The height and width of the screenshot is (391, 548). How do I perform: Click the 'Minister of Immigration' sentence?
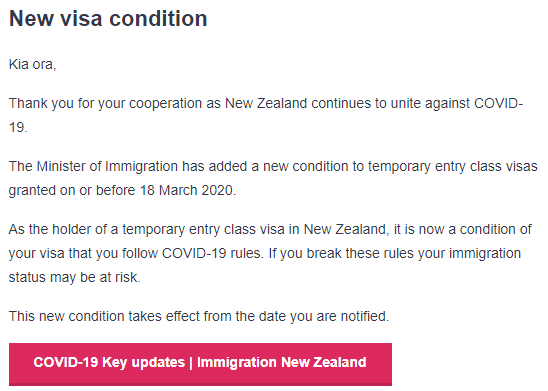pyautogui.click(x=273, y=178)
